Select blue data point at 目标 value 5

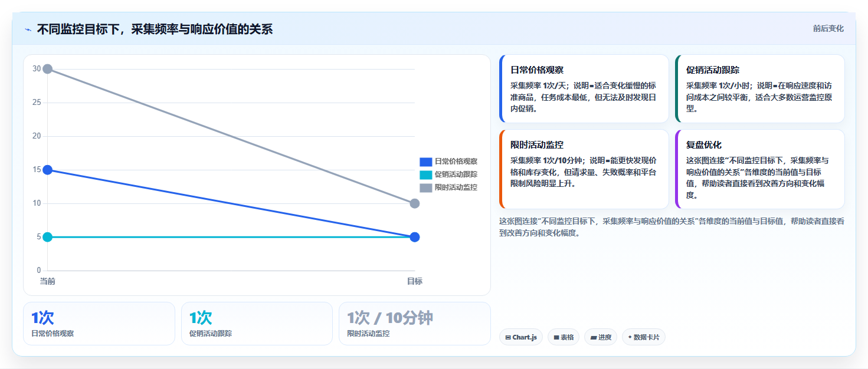[415, 237]
